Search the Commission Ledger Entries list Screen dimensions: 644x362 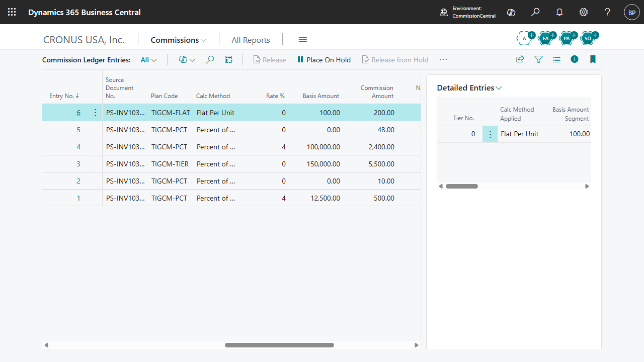210,60
